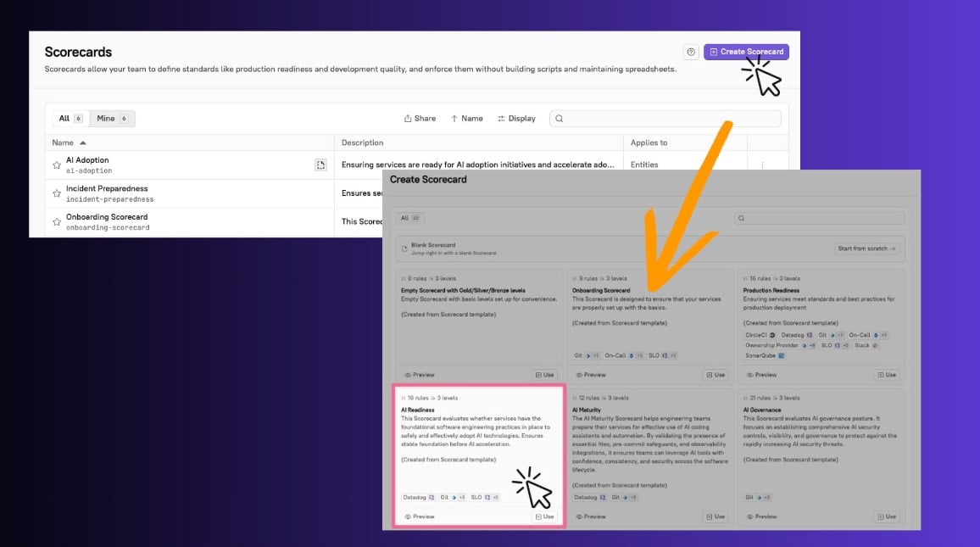Screen dimensions: 980x547
Task: Click the Production Readiness card title
Action: click(771, 291)
